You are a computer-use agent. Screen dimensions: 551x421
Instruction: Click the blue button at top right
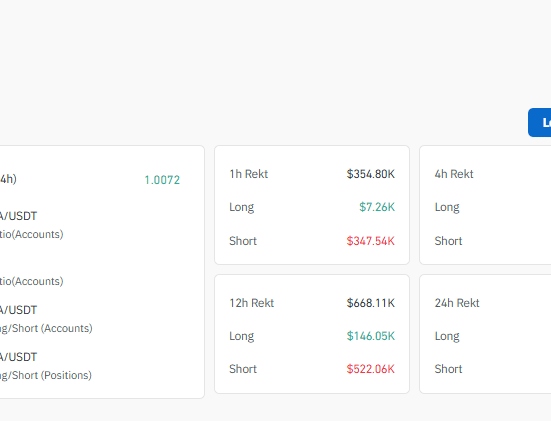click(x=540, y=122)
